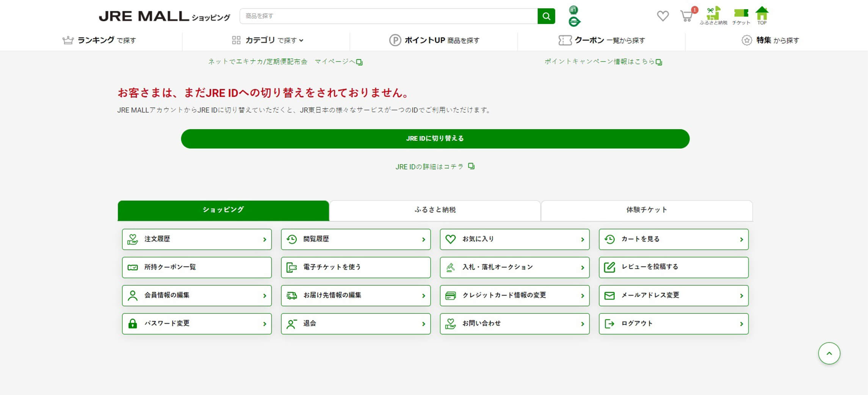Click the クレジットカード情報の変更 label

pos(504,295)
